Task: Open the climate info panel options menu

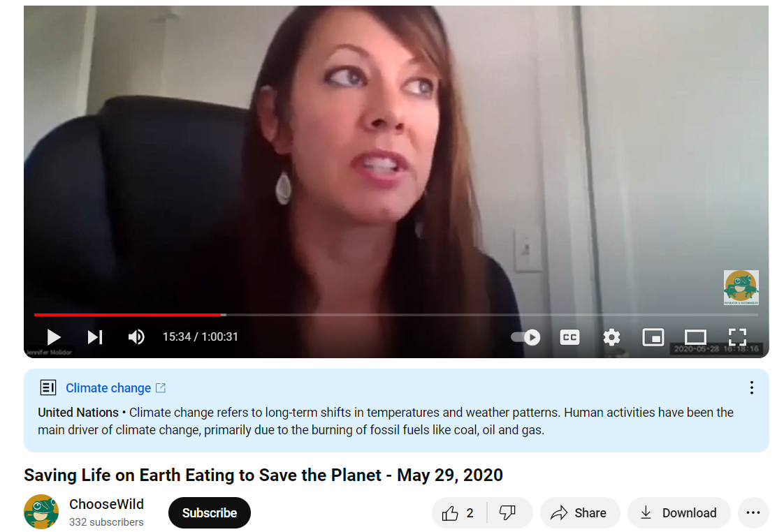Action: tap(751, 387)
